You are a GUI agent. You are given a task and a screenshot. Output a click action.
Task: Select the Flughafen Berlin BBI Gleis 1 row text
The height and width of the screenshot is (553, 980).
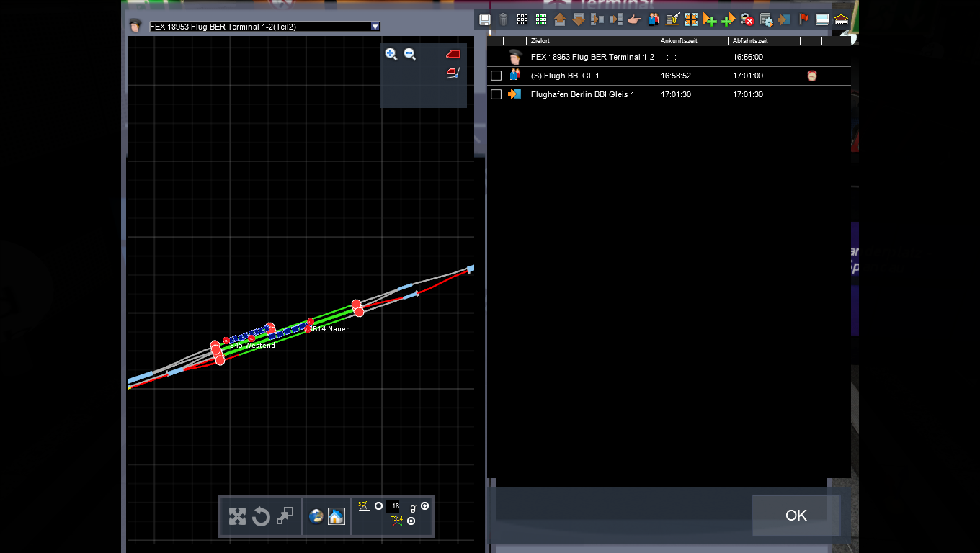[x=583, y=94]
